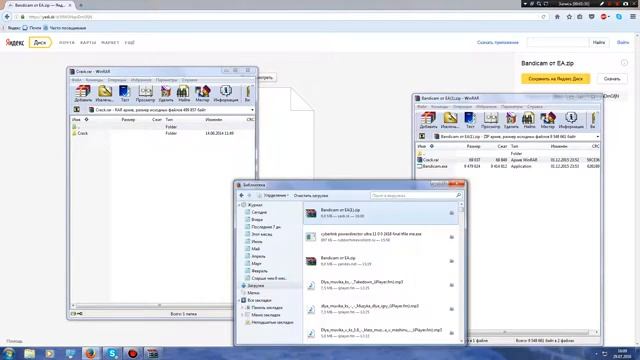Click Скачать button beside the yellow save button

(612, 79)
